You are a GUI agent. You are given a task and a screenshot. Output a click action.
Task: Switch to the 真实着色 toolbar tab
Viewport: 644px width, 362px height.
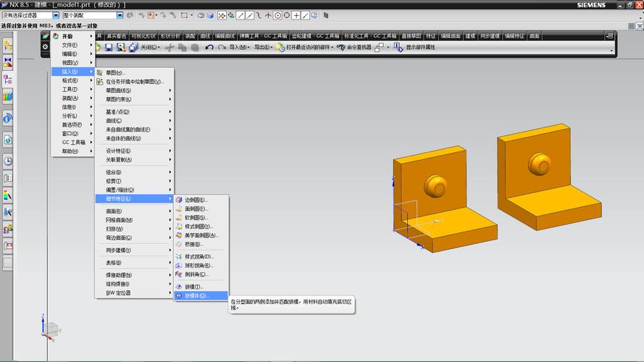pos(116,35)
